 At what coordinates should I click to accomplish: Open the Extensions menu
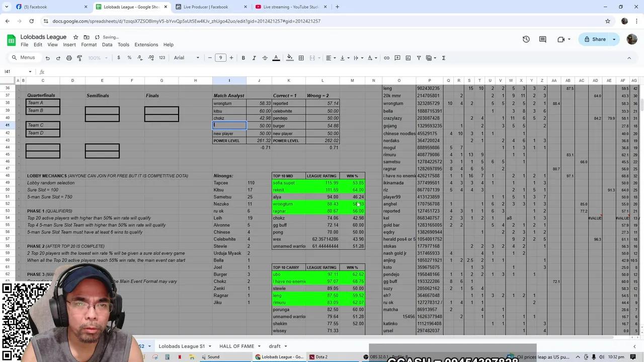146,45
